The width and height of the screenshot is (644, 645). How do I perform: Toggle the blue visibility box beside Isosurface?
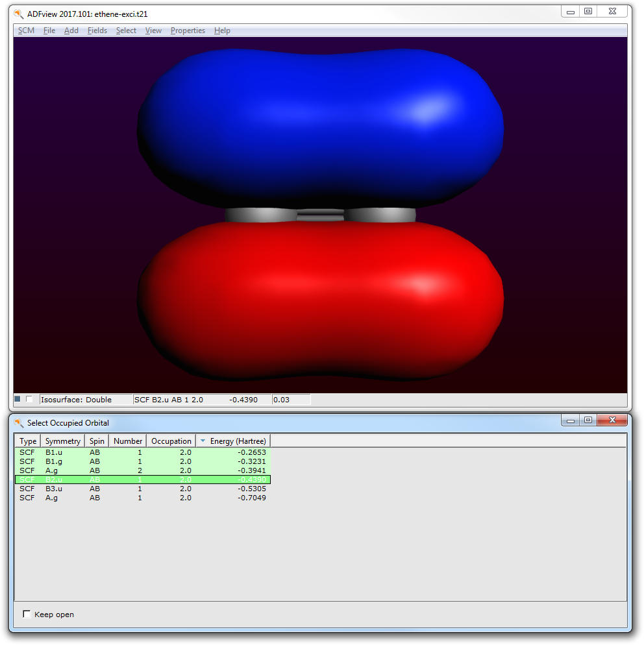tap(18, 399)
